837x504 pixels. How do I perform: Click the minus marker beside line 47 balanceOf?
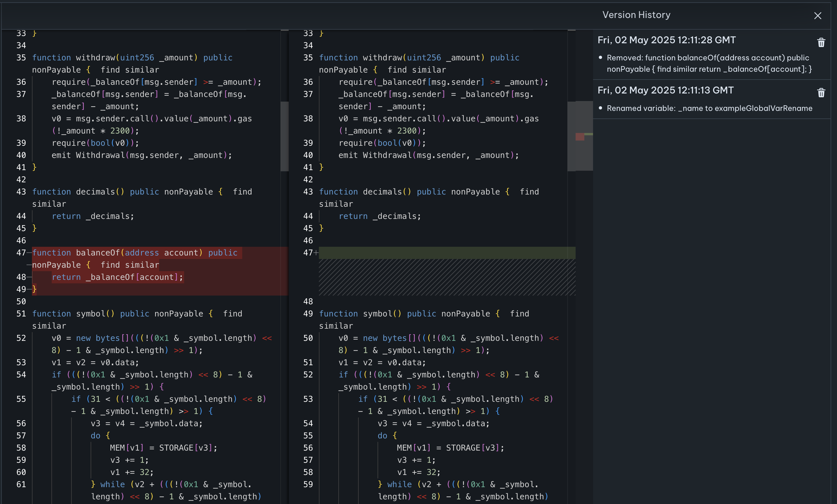pyautogui.click(x=29, y=253)
